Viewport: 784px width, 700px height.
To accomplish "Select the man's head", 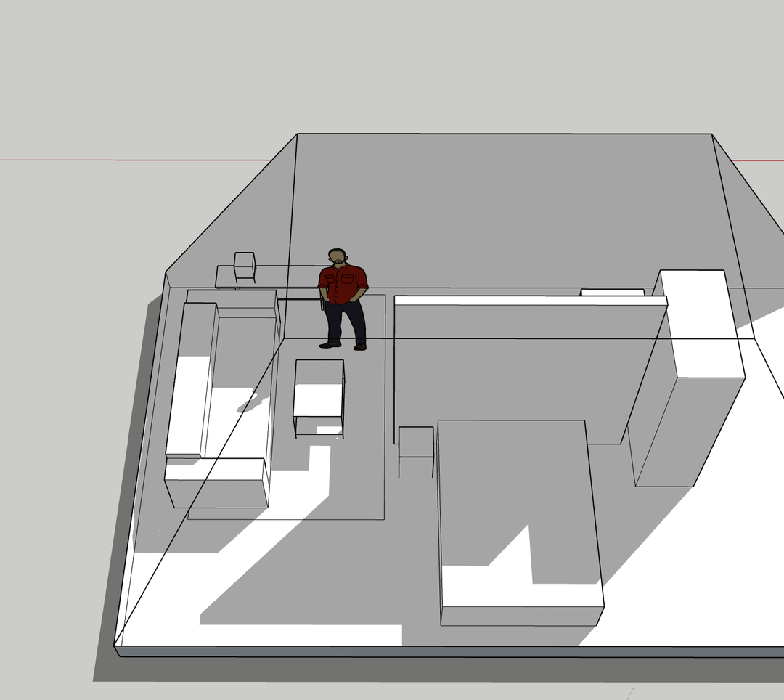I will pyautogui.click(x=337, y=256).
